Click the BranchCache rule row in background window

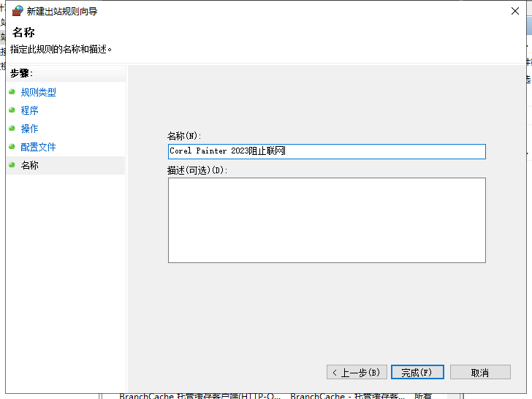pos(275,396)
